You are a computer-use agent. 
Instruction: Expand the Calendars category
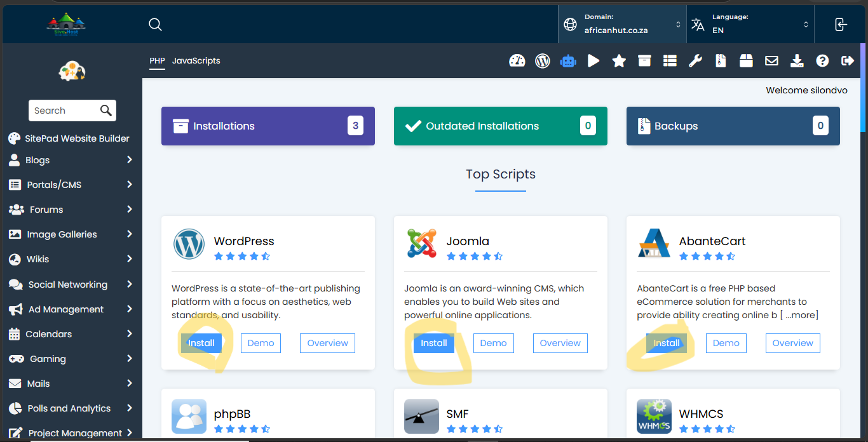71,334
